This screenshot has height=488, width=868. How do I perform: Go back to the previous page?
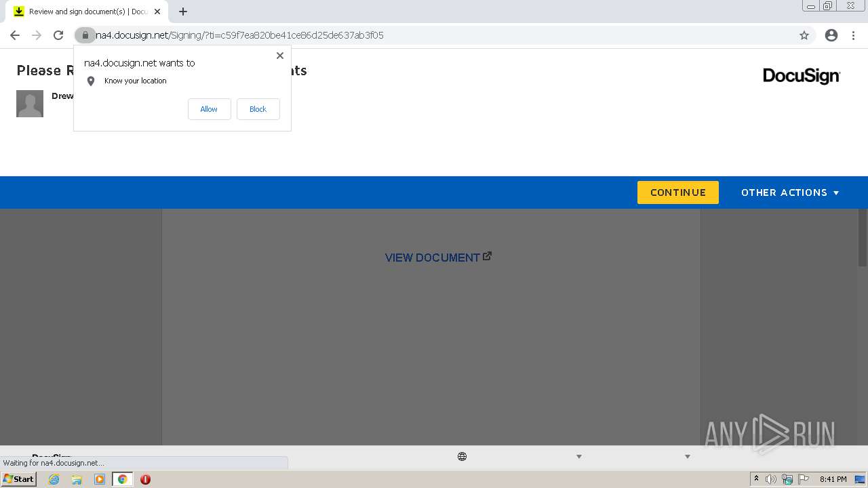(x=15, y=35)
